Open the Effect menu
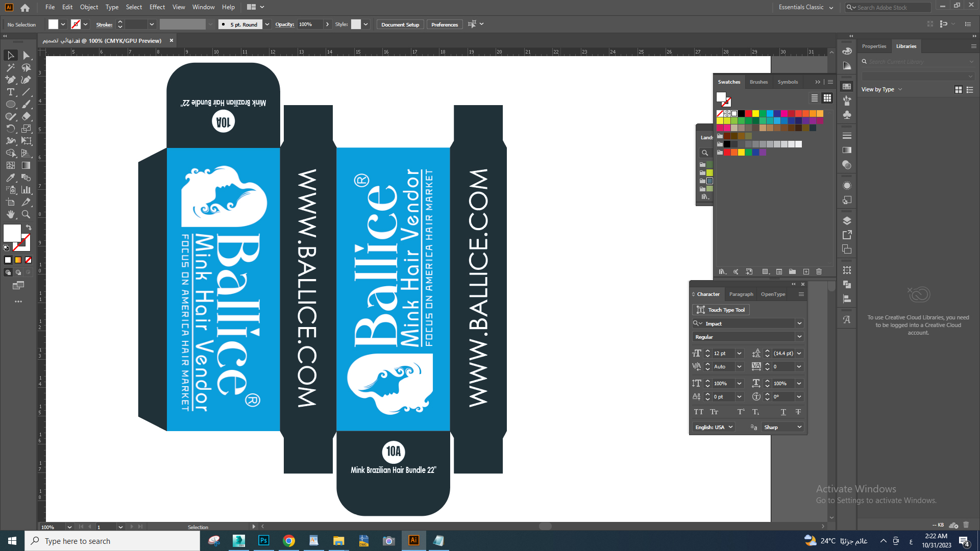The height and width of the screenshot is (551, 980). 157,7
